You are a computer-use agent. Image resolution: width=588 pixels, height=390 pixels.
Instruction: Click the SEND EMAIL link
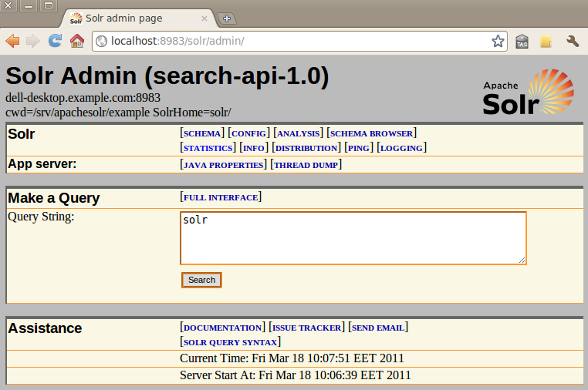point(378,328)
